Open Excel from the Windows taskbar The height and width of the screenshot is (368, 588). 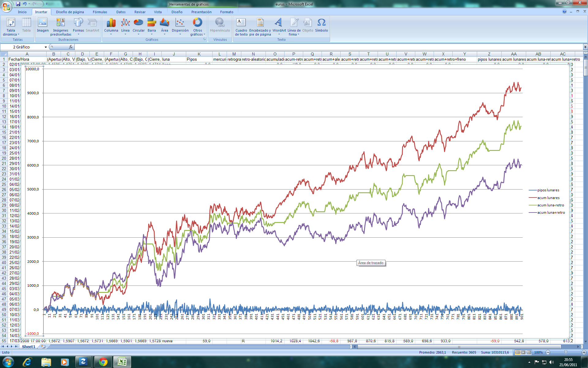[122, 362]
